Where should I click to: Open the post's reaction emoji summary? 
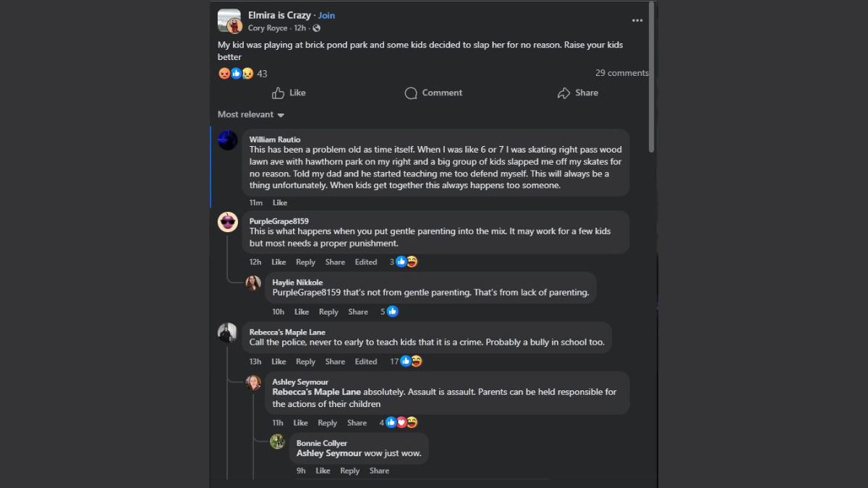point(236,74)
